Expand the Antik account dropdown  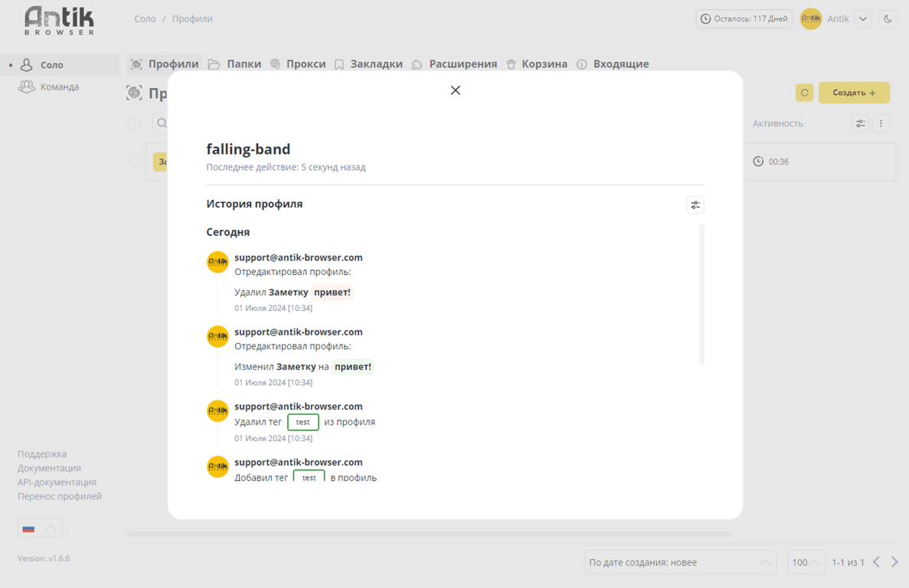863,19
